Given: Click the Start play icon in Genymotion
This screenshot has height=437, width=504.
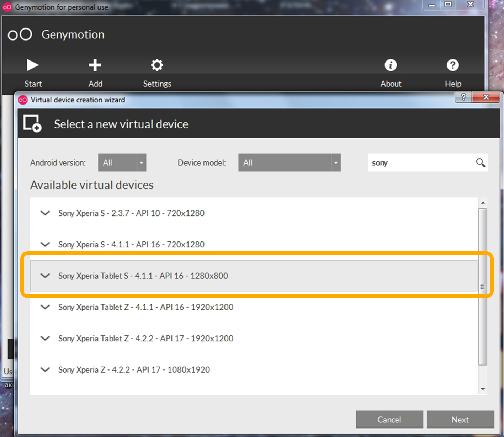Looking at the screenshot, I should click(x=33, y=65).
